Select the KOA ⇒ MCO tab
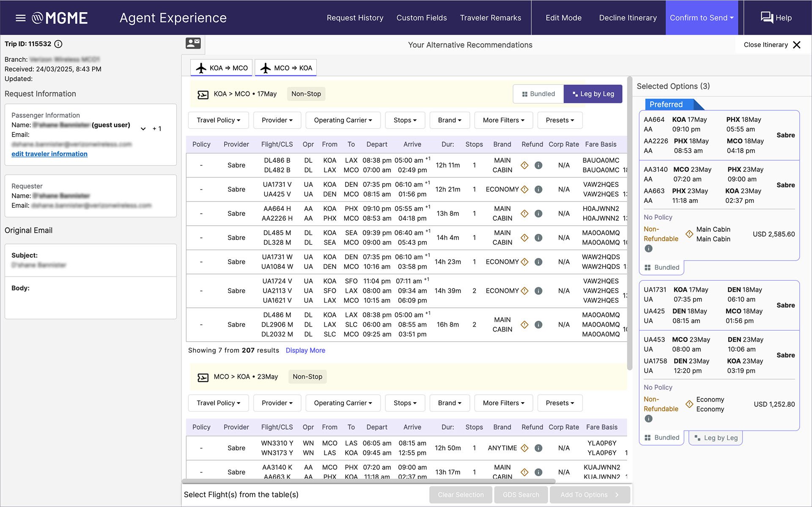Image resolution: width=812 pixels, height=507 pixels. tap(221, 68)
